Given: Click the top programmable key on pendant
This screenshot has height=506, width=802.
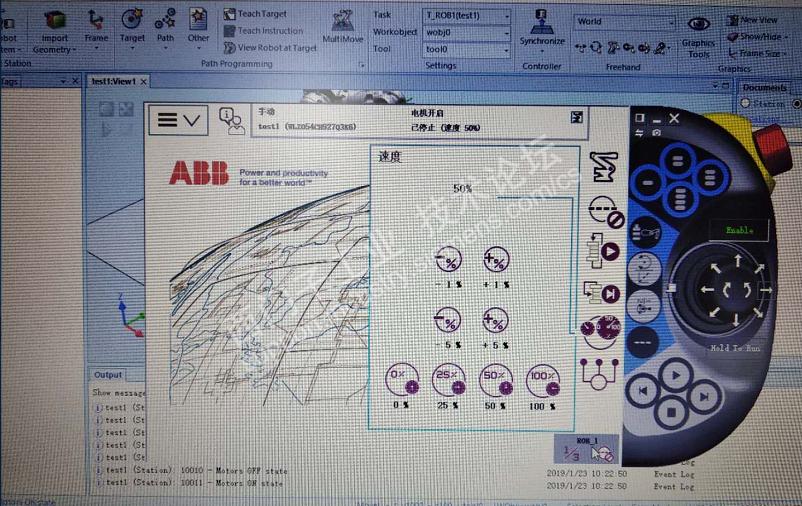Looking at the screenshot, I should tap(678, 161).
